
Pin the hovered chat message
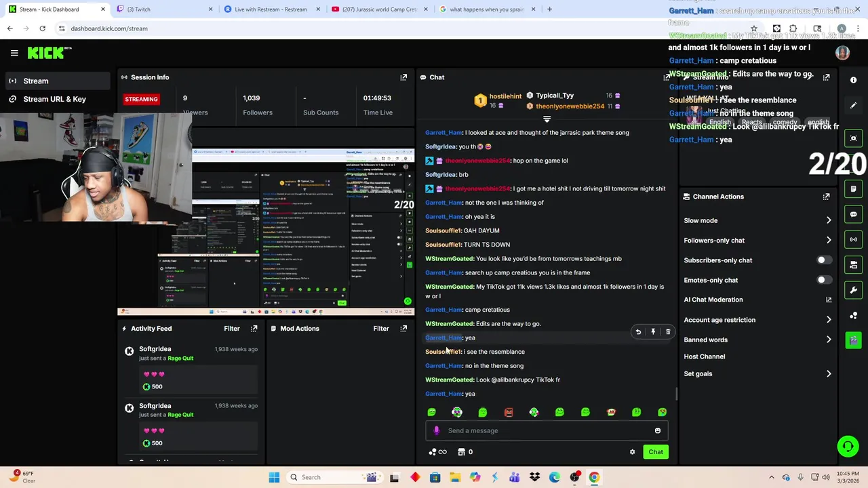click(653, 332)
